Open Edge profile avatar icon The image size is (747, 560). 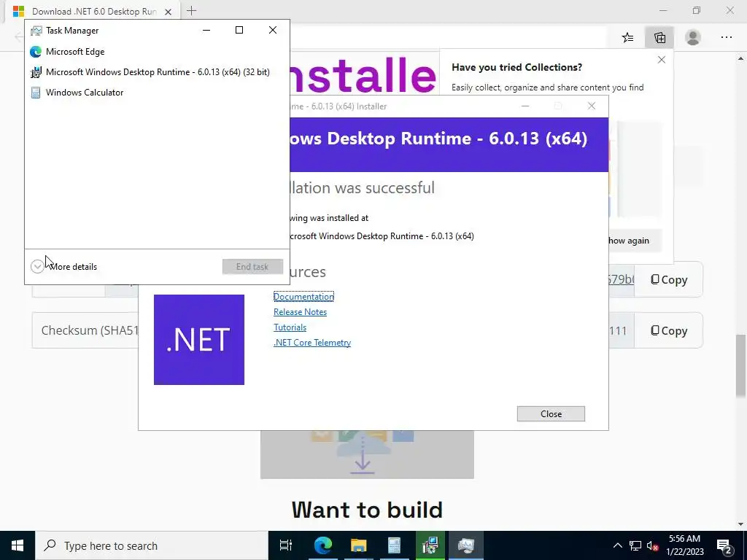tap(693, 38)
